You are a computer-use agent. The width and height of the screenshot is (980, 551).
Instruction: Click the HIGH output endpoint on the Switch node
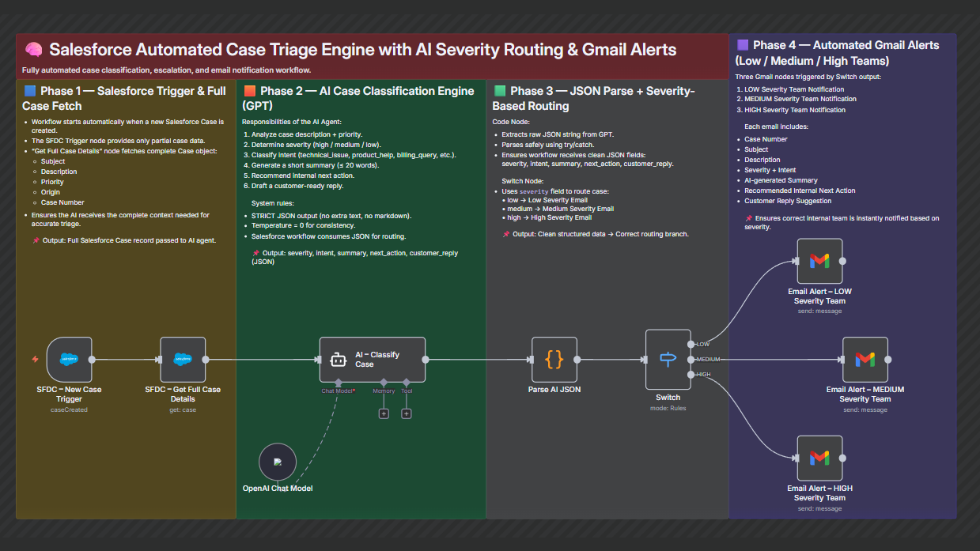pyautogui.click(x=690, y=375)
